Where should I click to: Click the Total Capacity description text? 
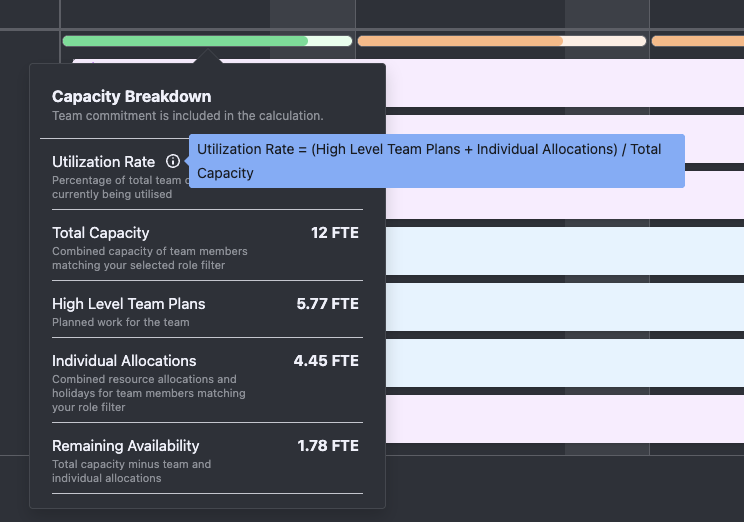pyautogui.click(x=149, y=258)
